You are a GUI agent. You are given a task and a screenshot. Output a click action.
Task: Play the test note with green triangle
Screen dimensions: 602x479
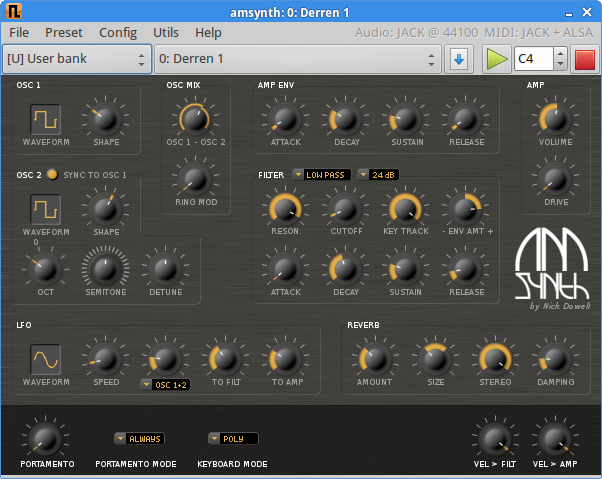click(496, 59)
